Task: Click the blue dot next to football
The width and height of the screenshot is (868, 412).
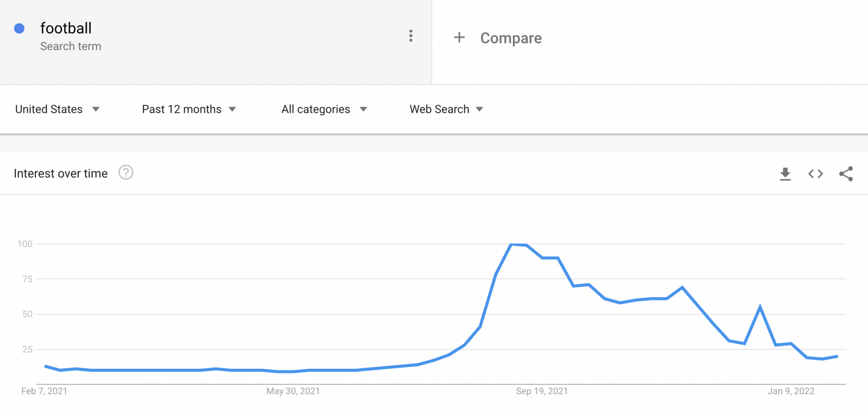Action: [x=19, y=28]
